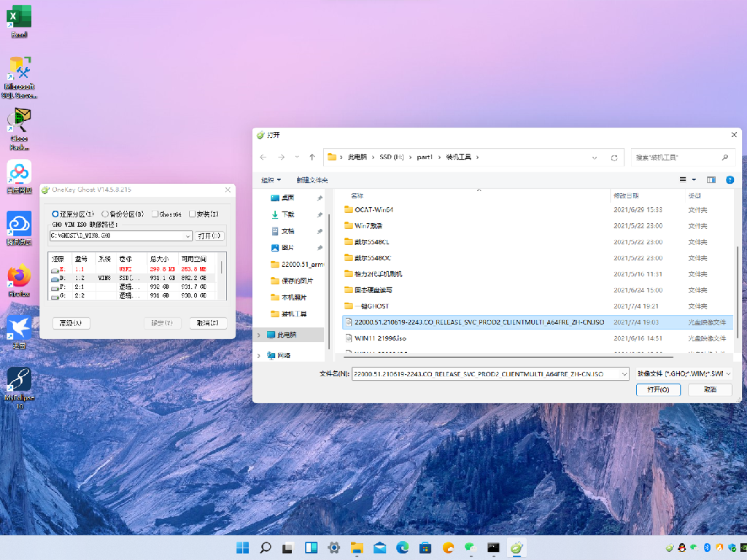This screenshot has height=560, width=747.
Task: Click the blue help icon in the dialog
Action: tap(729, 179)
